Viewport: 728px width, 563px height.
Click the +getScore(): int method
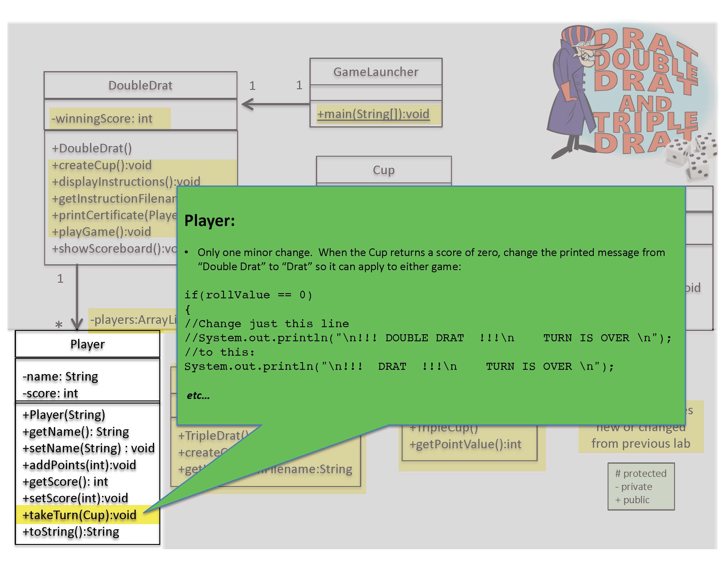coord(65,482)
